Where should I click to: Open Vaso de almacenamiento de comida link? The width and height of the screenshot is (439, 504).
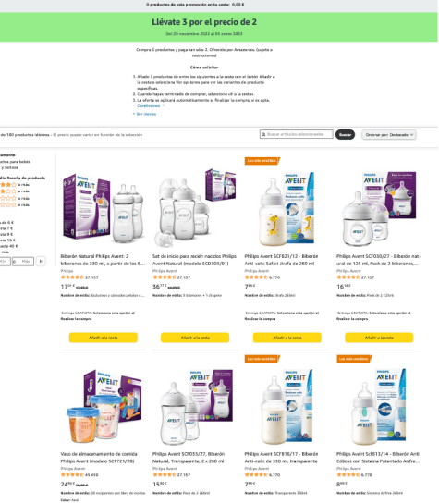(x=99, y=458)
